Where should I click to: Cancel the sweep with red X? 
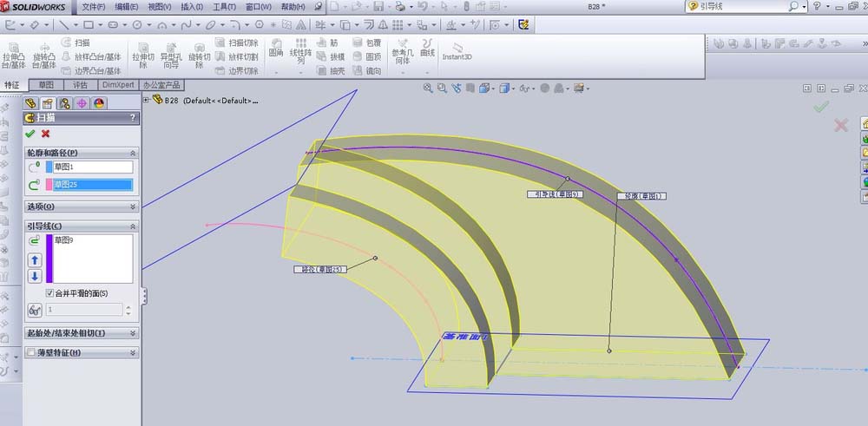pos(45,134)
